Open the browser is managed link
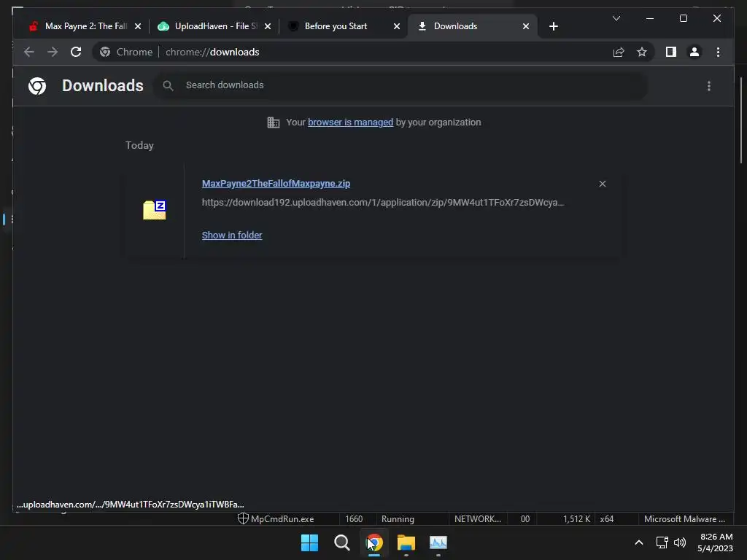This screenshot has height=560, width=747. pyautogui.click(x=350, y=122)
